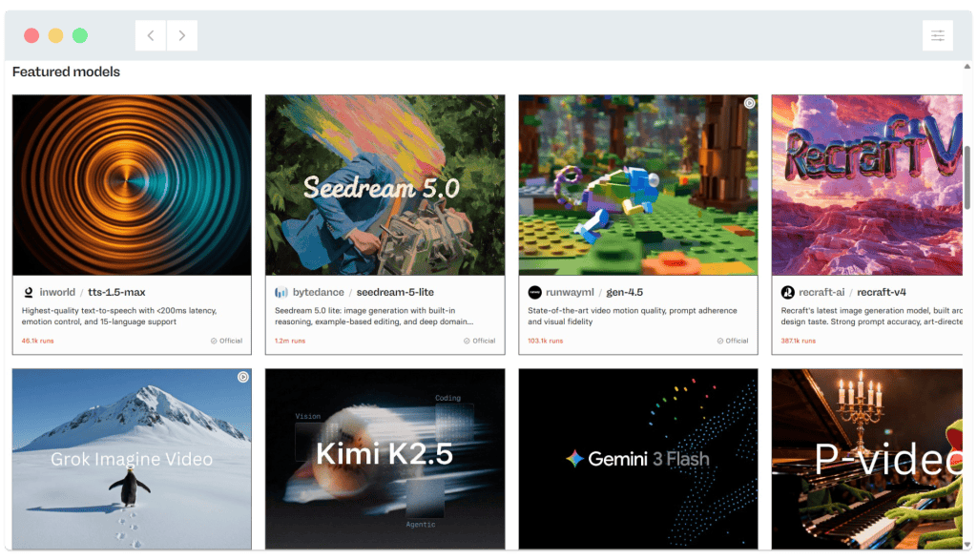Viewport: 977px width, 560px height.
Task: Open the lego chameleon gen-4.5 thumbnail
Action: point(638,185)
